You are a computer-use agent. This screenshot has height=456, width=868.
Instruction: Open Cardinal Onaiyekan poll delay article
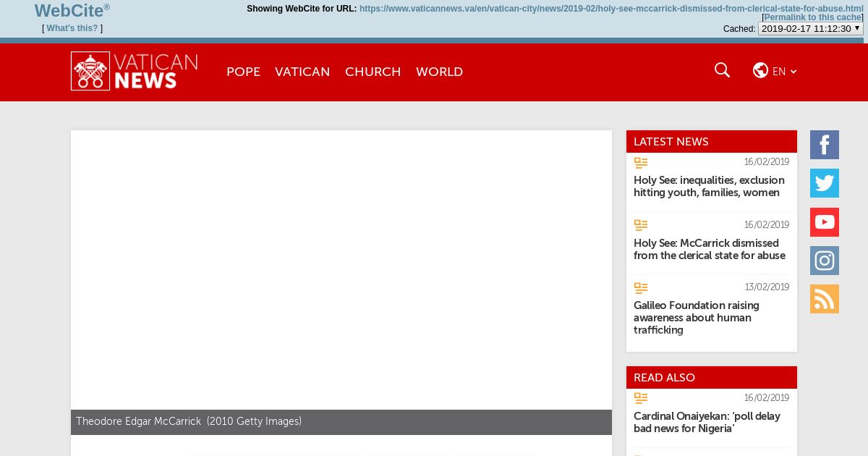(x=707, y=422)
